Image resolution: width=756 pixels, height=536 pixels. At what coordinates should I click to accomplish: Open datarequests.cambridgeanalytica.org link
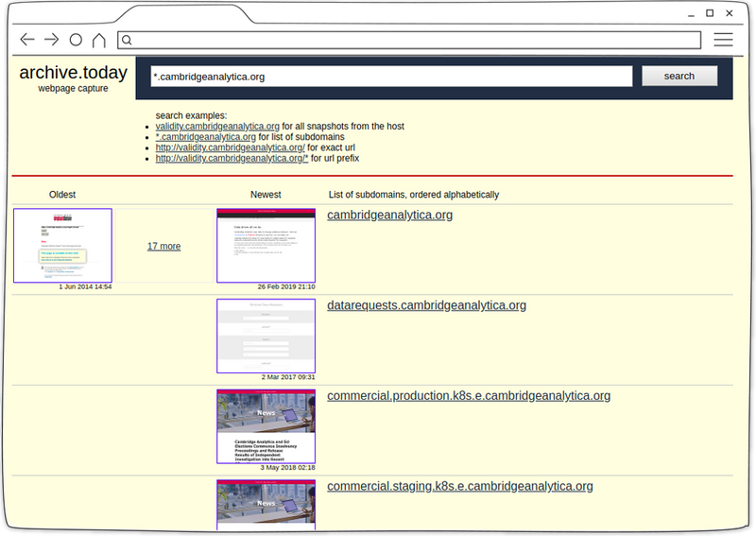(x=427, y=305)
